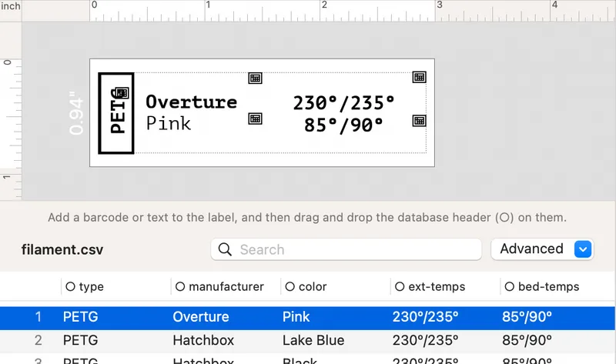Click the blue Advanced dropdown chevron

click(x=583, y=249)
